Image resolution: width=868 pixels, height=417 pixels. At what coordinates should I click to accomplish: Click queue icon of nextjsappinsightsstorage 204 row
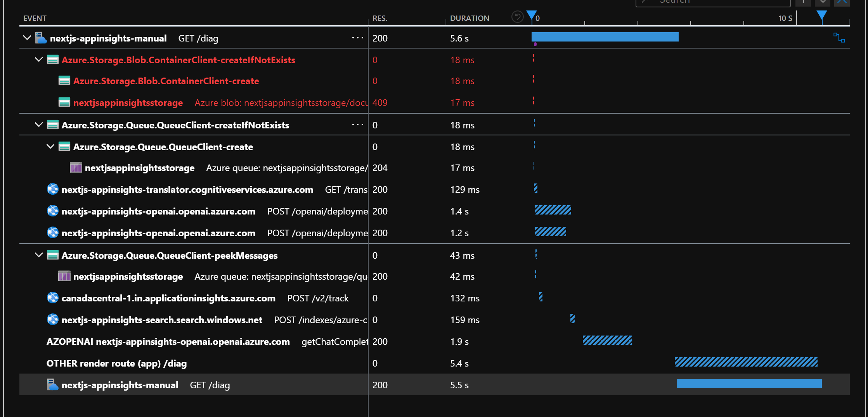click(x=76, y=168)
